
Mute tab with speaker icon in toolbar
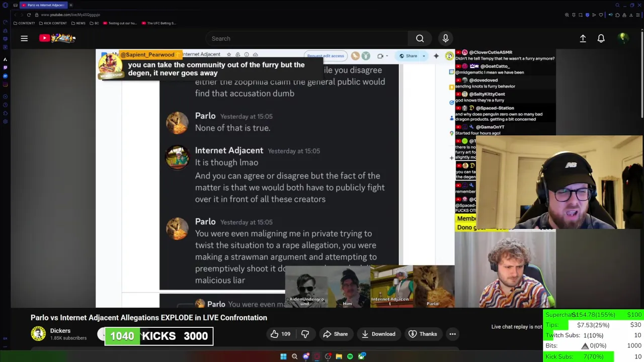[x=611, y=15]
